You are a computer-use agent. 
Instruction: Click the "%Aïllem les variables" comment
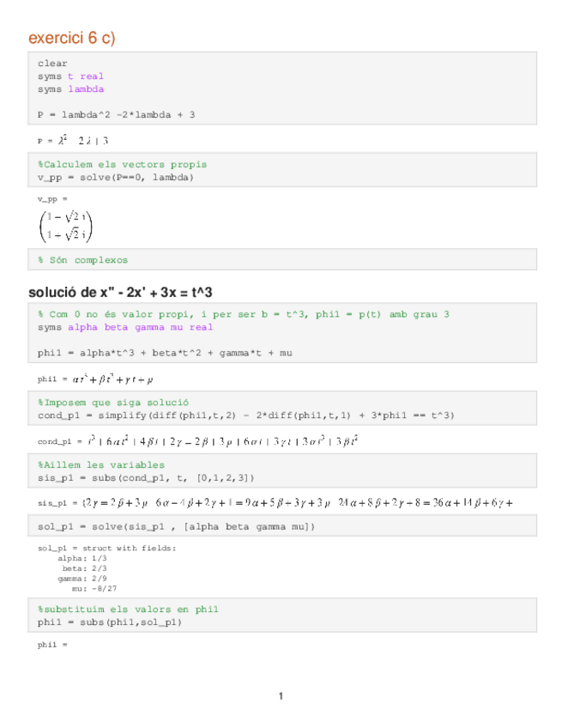100,464
